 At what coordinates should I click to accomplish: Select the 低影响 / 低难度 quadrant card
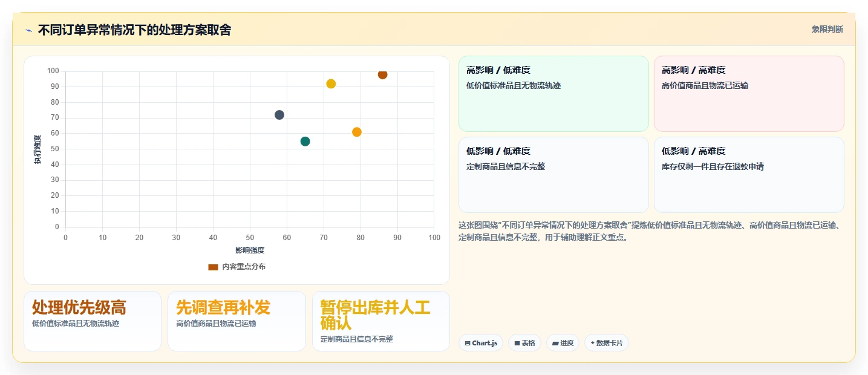coord(553,175)
